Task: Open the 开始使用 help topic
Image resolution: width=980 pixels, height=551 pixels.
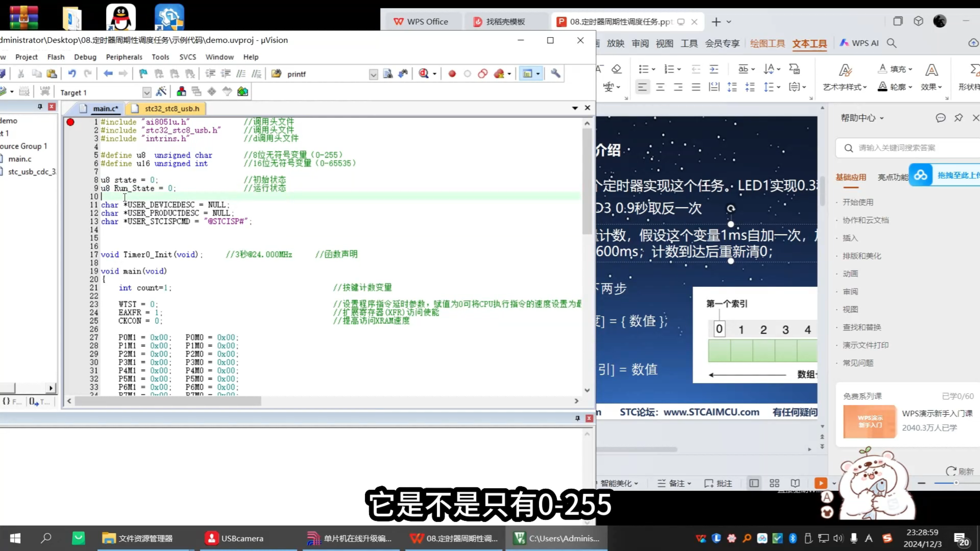Action: pyautogui.click(x=859, y=202)
